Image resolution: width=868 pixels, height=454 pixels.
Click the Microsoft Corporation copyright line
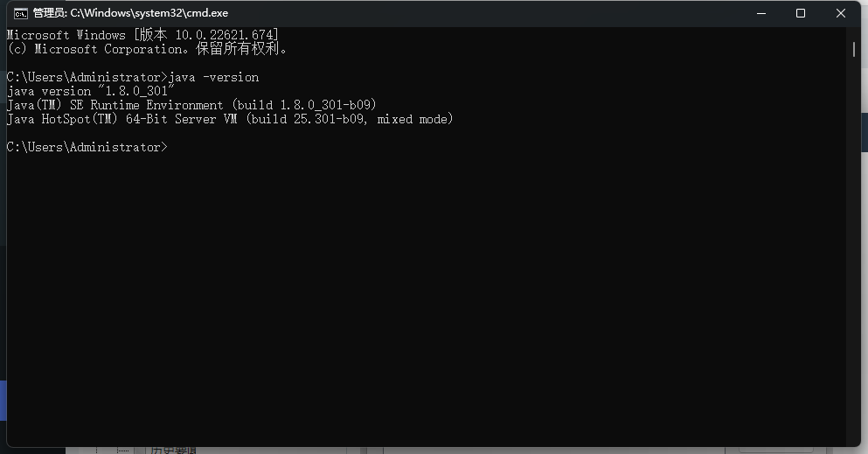147,49
